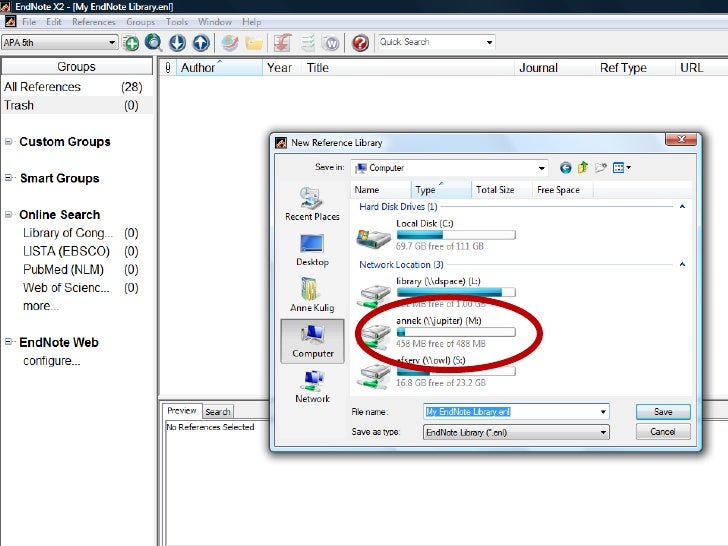Collapse the EndNote Web section
The width and height of the screenshot is (728, 546).
(x=8, y=342)
